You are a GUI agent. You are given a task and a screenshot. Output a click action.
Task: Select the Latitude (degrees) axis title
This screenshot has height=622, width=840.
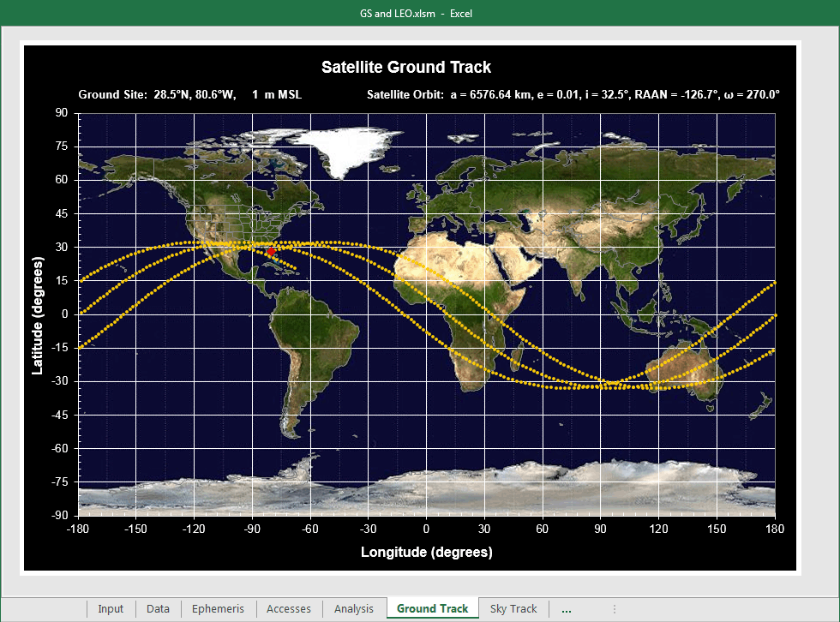38,314
